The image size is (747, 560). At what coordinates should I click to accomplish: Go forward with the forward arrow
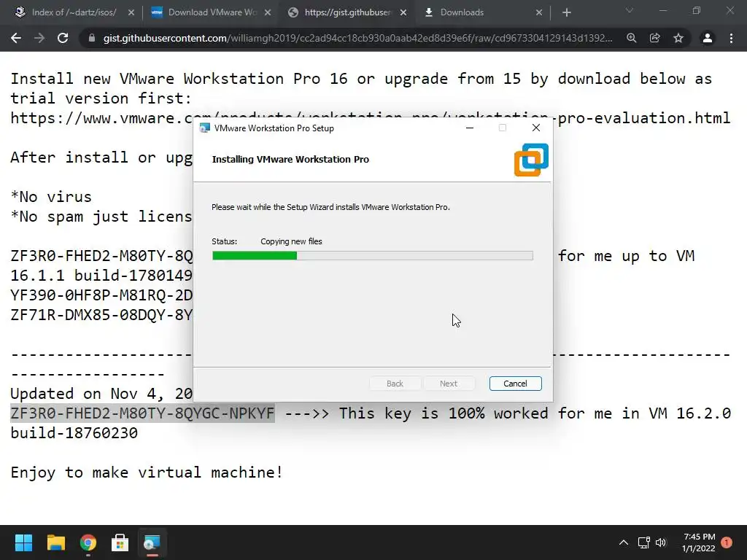(39, 38)
